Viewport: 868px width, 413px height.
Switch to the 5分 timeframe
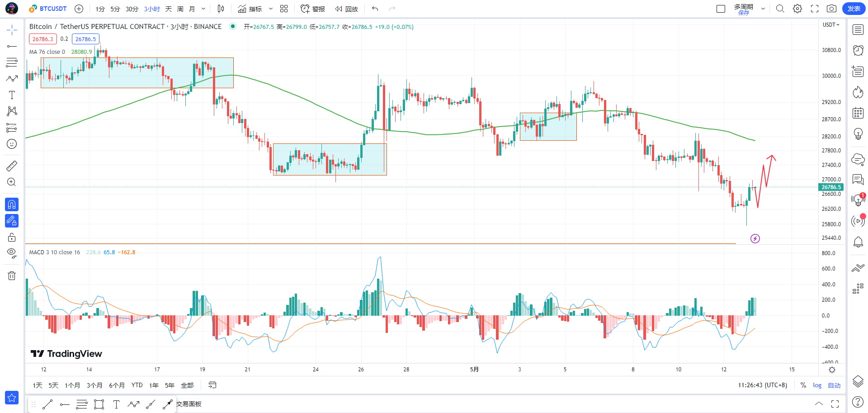coord(115,9)
